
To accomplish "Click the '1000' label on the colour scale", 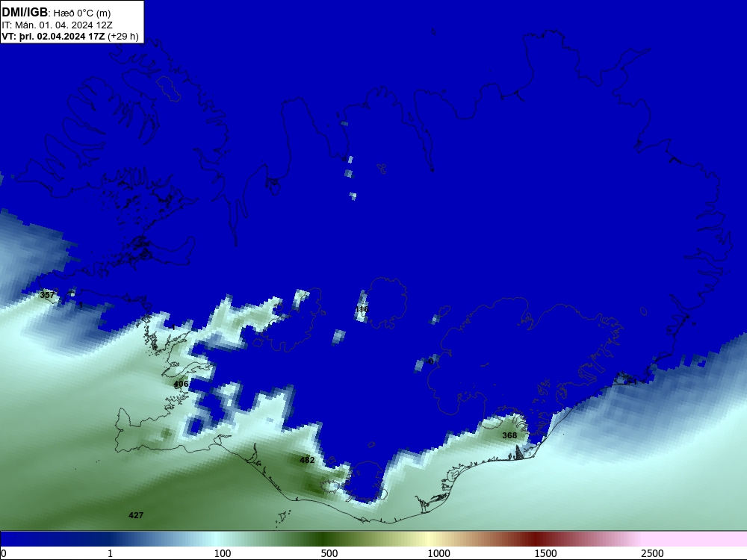I will click(438, 553).
